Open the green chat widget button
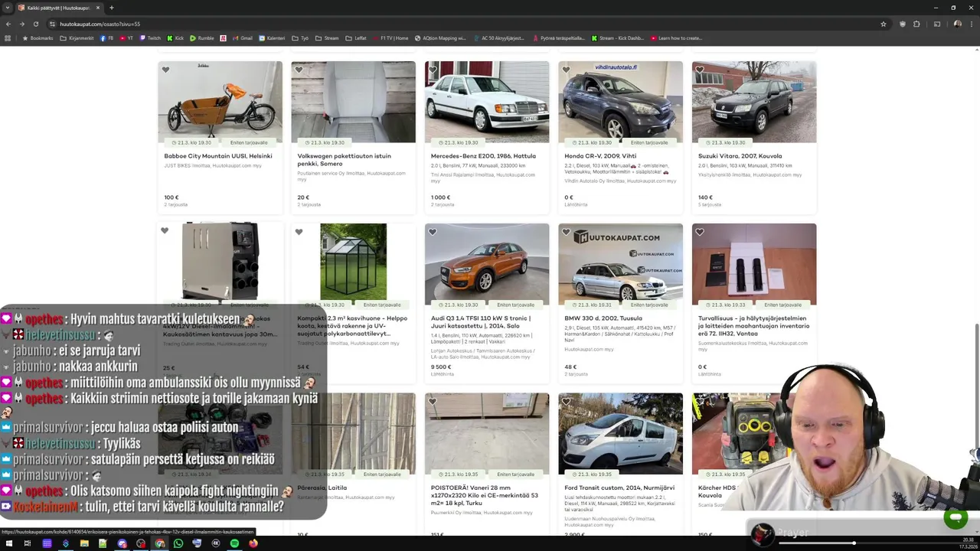Image resolution: width=980 pixels, height=551 pixels. [955, 518]
